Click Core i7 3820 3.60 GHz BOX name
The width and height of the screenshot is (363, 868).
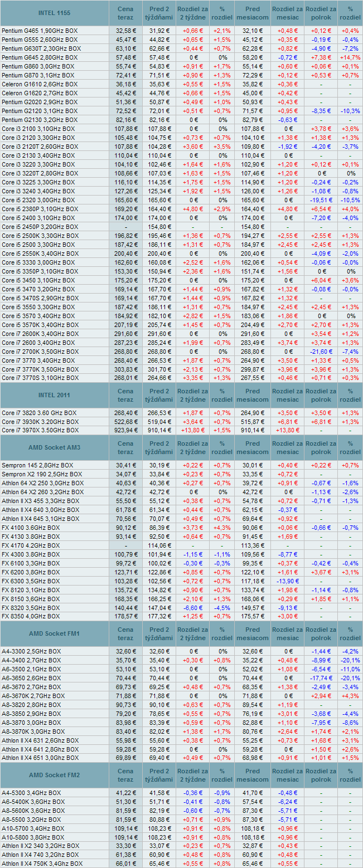click(39, 413)
